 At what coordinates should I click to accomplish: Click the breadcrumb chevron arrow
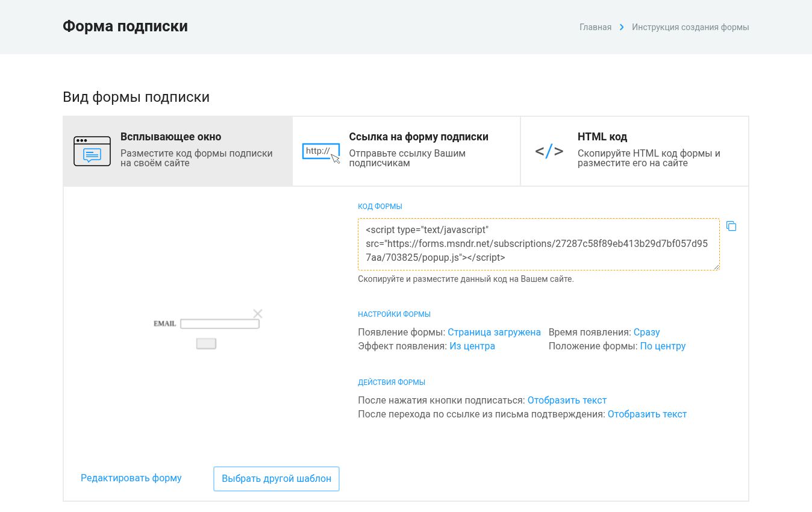coord(622,27)
